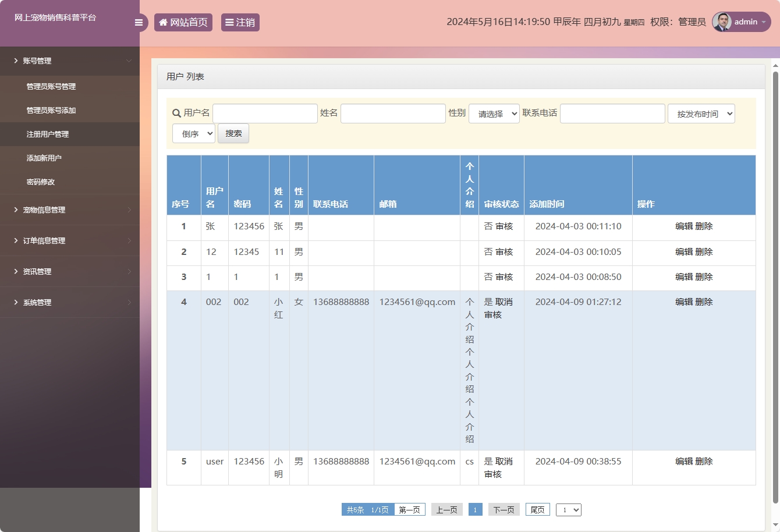Click the home icon on 网站首页 button
This screenshot has width=780, height=532.
click(x=162, y=22)
